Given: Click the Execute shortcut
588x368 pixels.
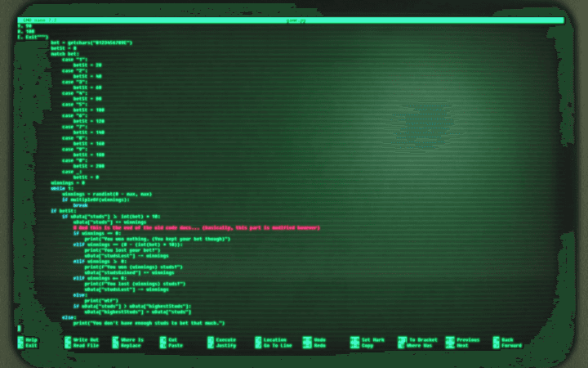Looking at the screenshot, I should click(x=226, y=339).
